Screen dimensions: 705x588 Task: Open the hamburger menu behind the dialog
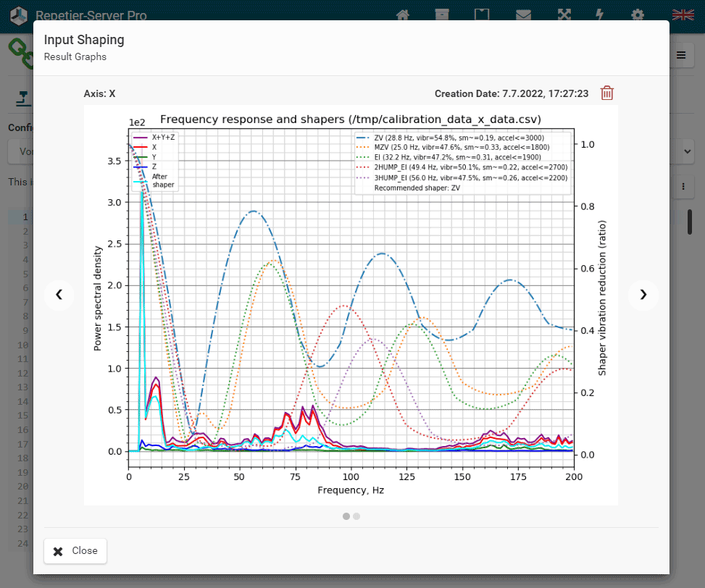681,55
